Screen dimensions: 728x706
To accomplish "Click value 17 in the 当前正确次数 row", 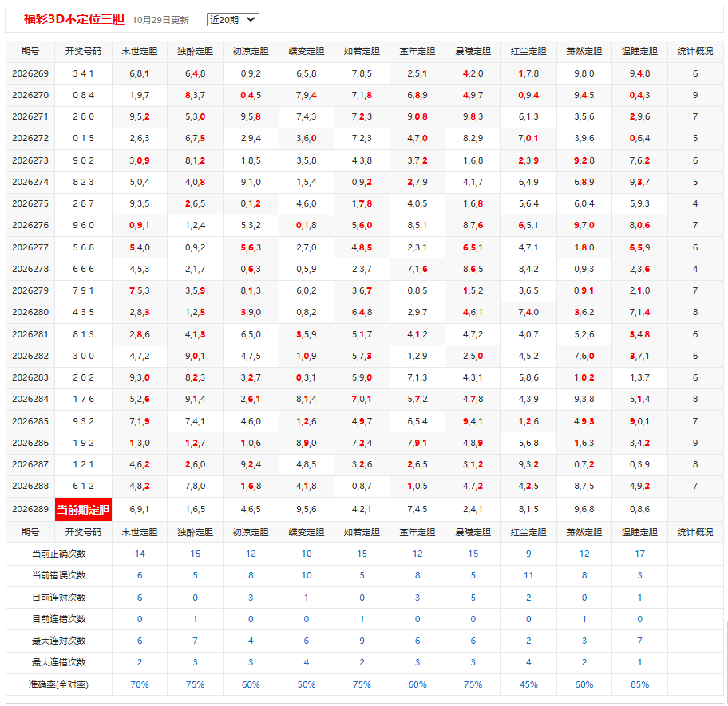I will tap(639, 554).
